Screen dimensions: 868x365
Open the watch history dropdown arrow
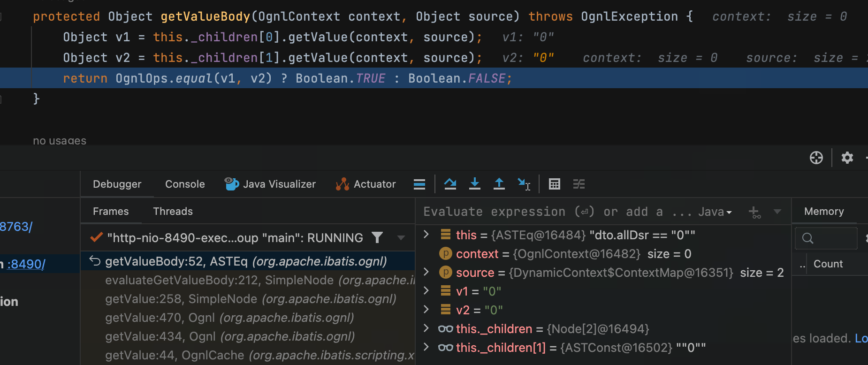tap(777, 212)
